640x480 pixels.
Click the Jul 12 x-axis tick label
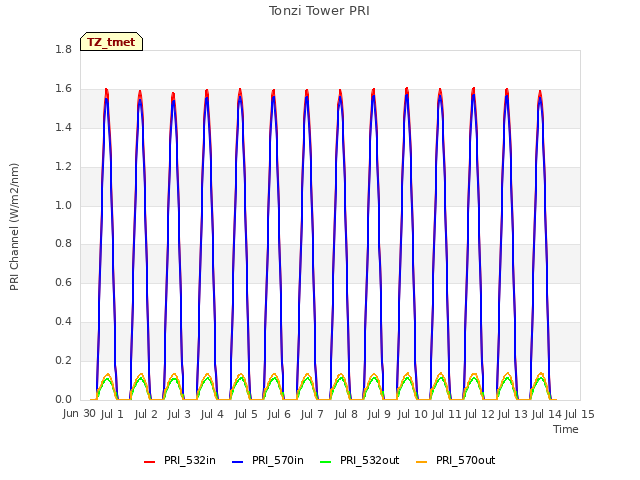point(480,414)
